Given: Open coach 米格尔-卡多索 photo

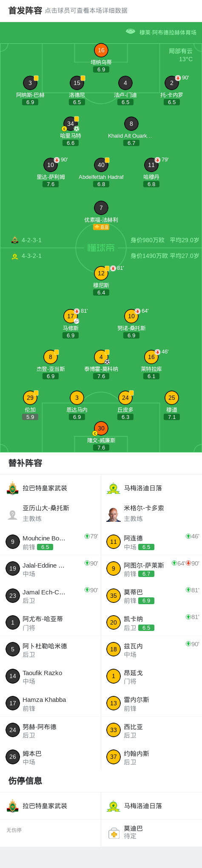Looking at the screenshot, I should pos(114,514).
